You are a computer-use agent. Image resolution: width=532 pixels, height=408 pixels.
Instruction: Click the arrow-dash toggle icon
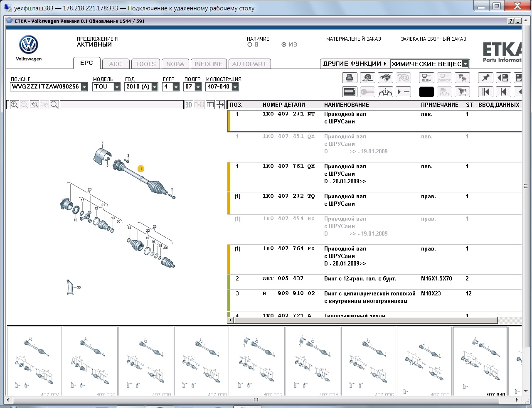tap(403, 92)
